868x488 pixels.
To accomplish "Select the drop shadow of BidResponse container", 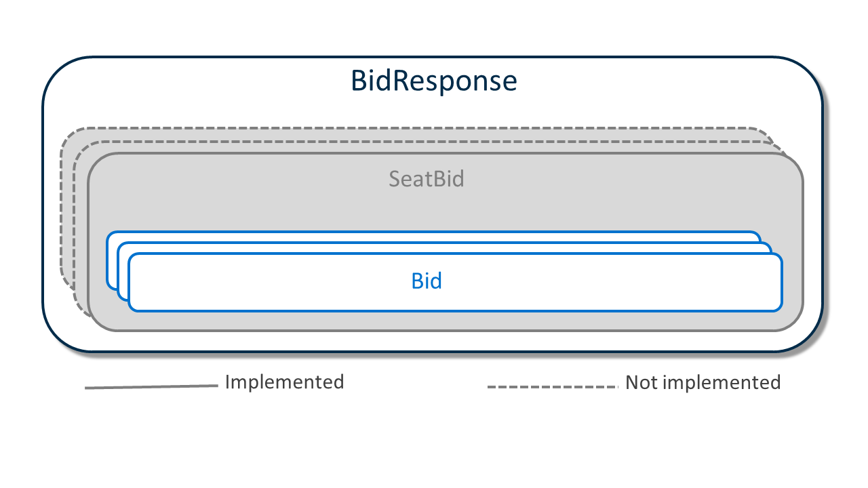I will pos(827,203).
